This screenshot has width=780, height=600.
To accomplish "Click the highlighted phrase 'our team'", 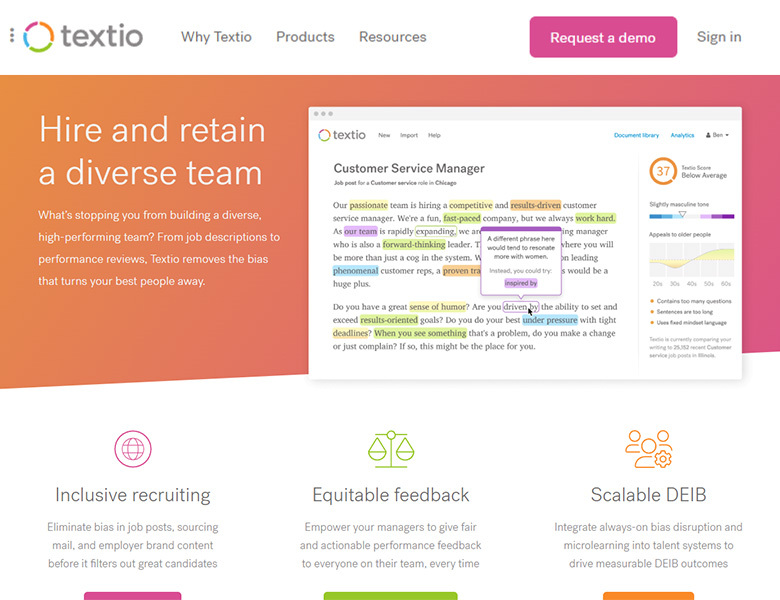I will [361, 231].
